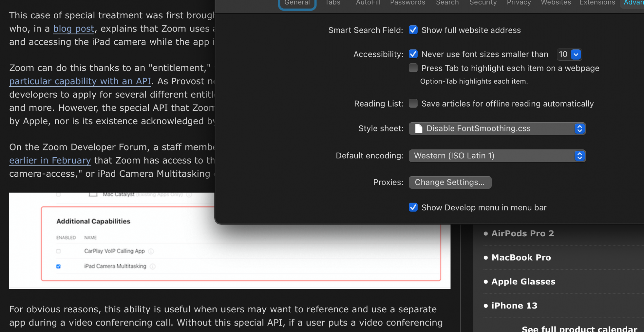Open the Extensions preferences tab
Viewport: 644px width, 332px height.
coord(597,3)
